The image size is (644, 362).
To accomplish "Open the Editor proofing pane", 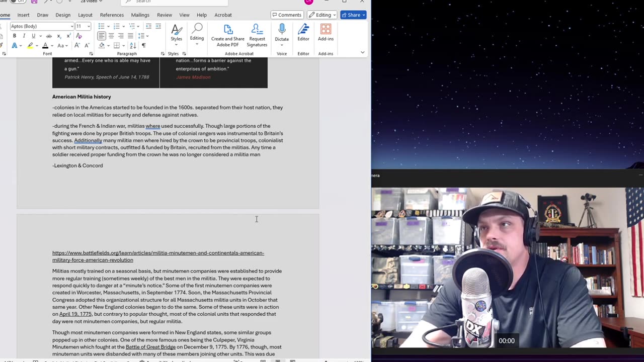I will pos(303,33).
